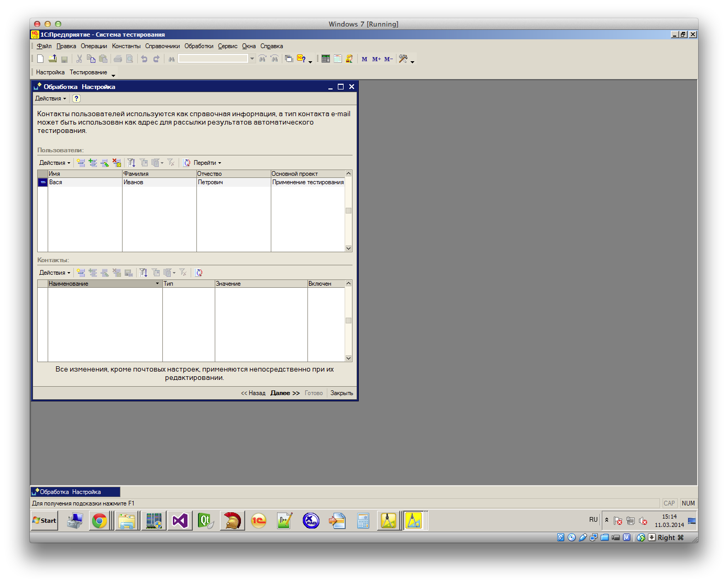
Task: Expand the search field dropdown arrow
Action: pyautogui.click(x=252, y=59)
